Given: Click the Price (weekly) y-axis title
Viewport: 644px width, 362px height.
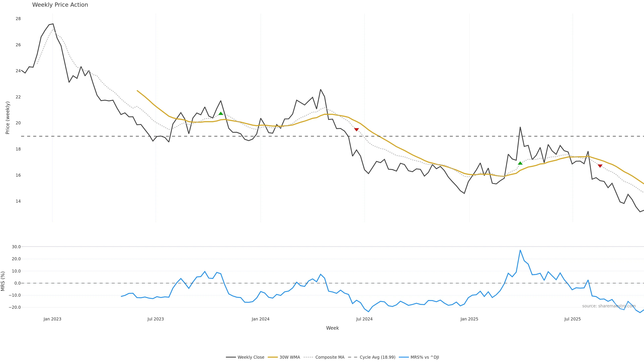Looking at the screenshot, I should [x=8, y=118].
